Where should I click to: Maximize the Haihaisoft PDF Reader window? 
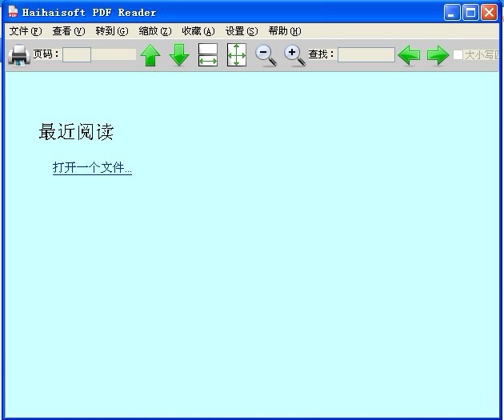[470, 13]
